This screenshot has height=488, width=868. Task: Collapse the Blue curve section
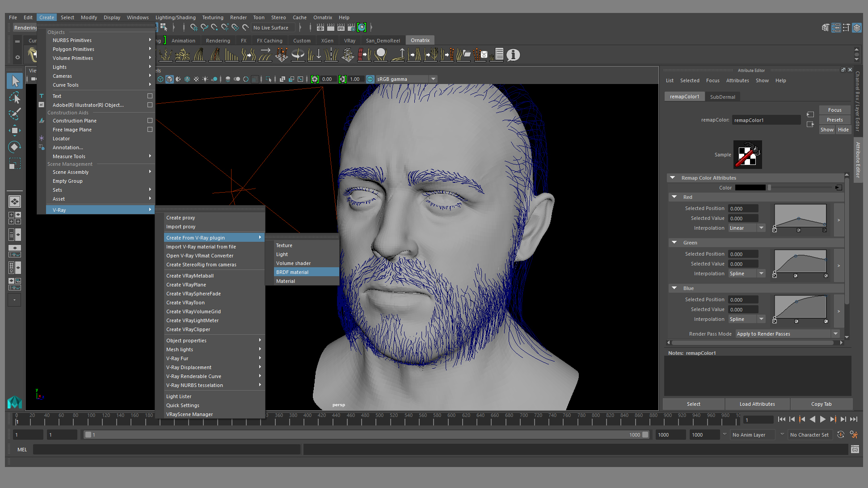674,288
